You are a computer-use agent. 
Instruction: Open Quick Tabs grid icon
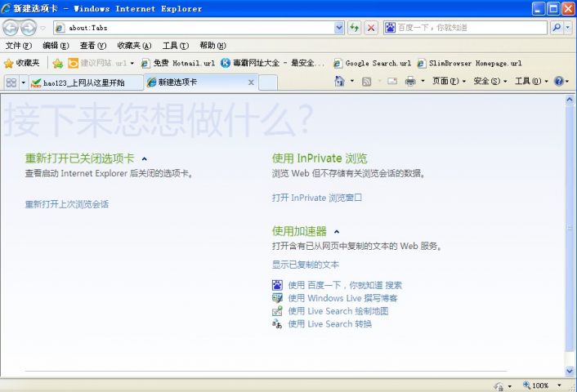tap(11, 82)
